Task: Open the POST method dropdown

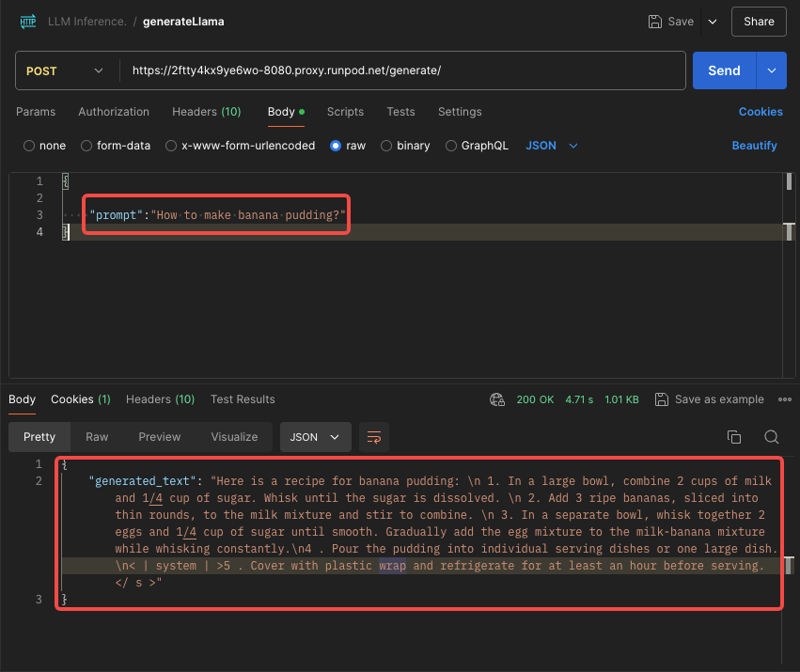Action: pyautogui.click(x=66, y=70)
